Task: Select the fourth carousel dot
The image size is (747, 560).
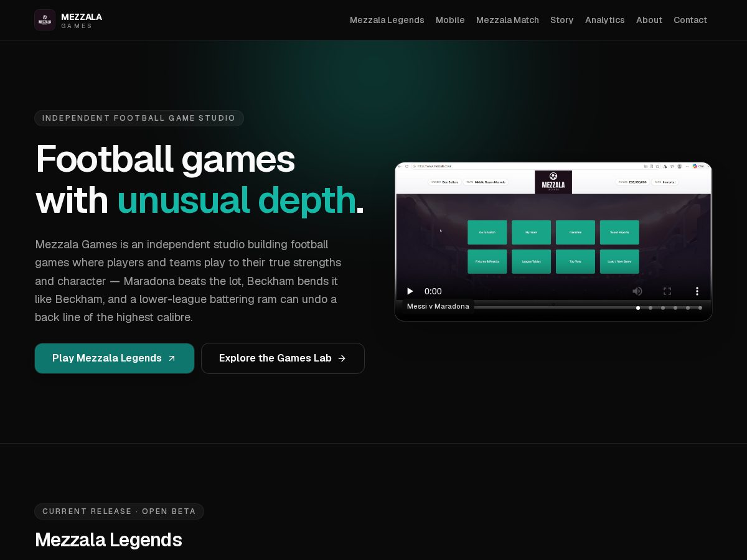Action: (675, 308)
